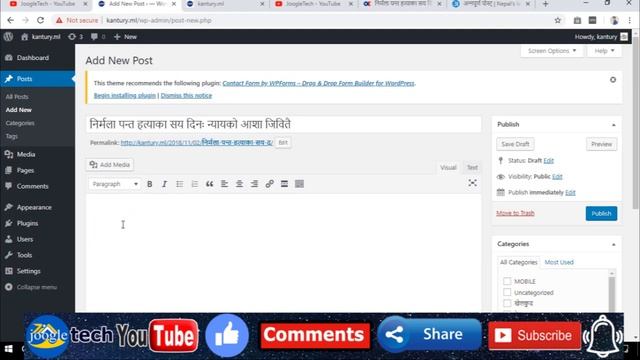Apply blockquote formatting

point(209,184)
